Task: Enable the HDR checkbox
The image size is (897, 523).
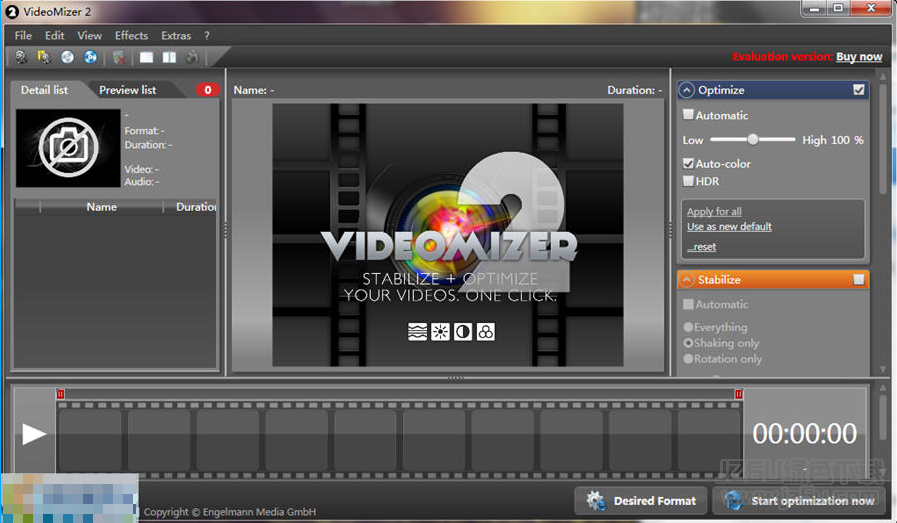Action: [x=688, y=181]
